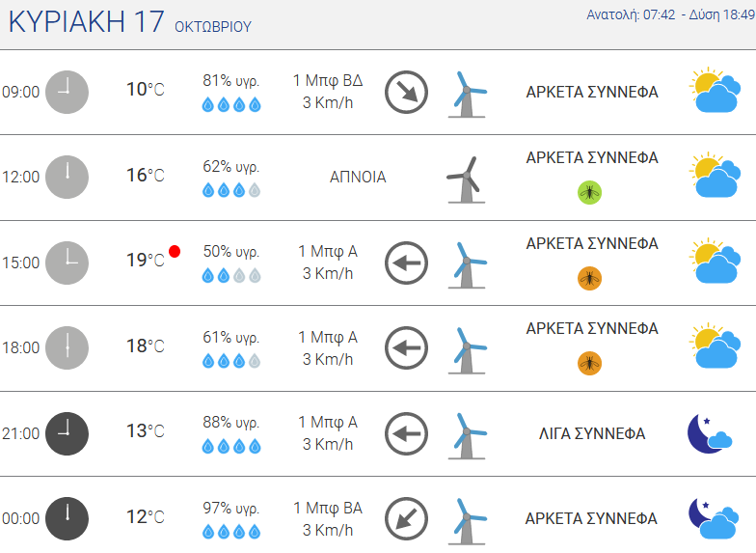This screenshot has height=553, width=756.
Task: Click the wind turbine icon at 12:00
Action: tap(466, 180)
